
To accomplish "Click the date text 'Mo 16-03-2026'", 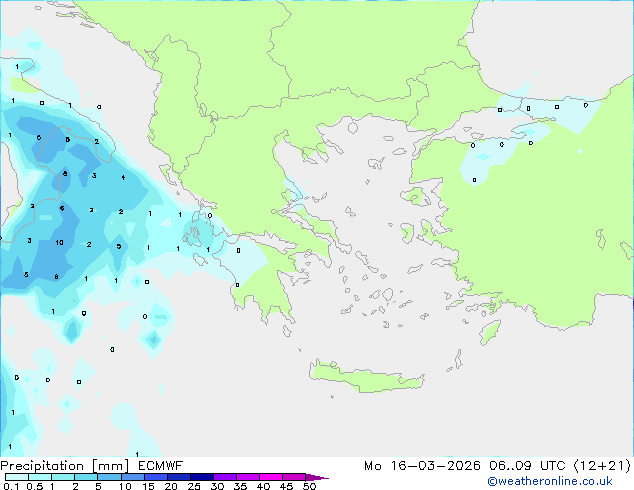I will (x=422, y=466).
